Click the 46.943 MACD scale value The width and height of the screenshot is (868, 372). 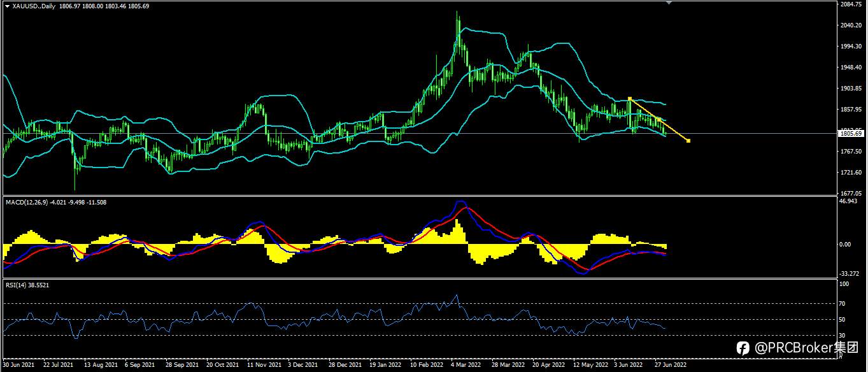point(850,201)
